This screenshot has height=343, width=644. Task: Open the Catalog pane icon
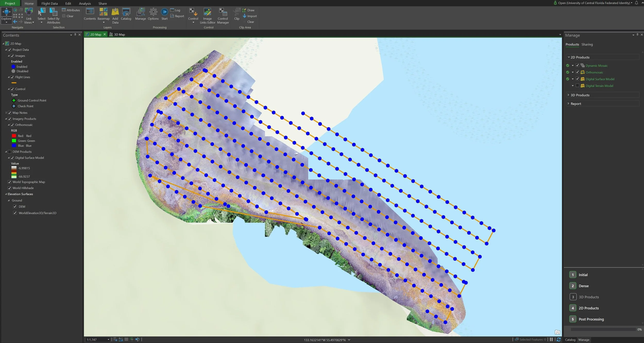(126, 12)
